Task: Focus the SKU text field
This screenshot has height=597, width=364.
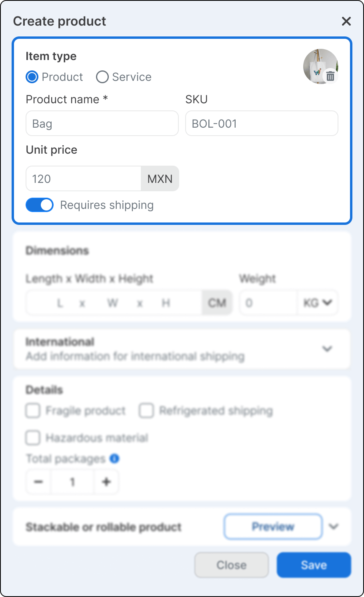Action: point(262,124)
